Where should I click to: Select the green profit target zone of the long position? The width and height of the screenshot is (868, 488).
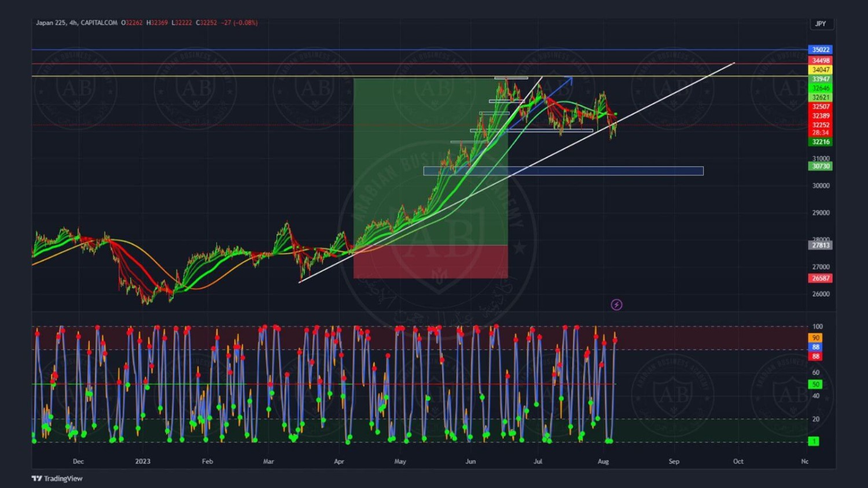[x=431, y=162]
